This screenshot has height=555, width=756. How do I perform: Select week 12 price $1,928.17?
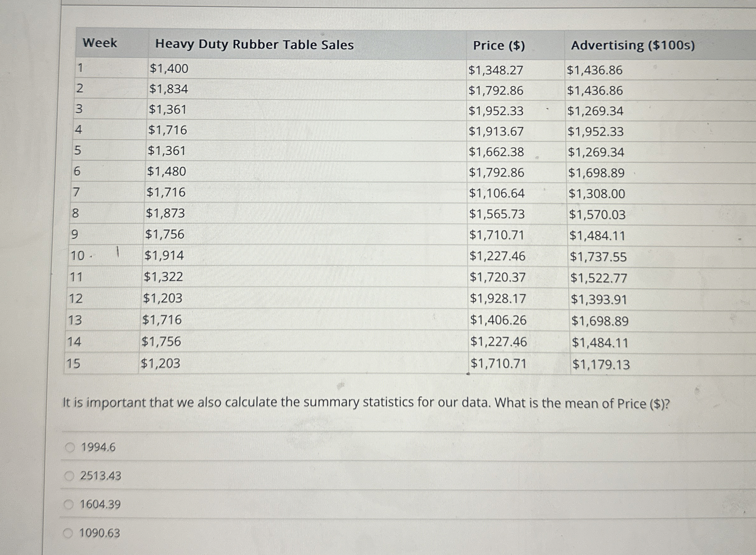(x=498, y=298)
